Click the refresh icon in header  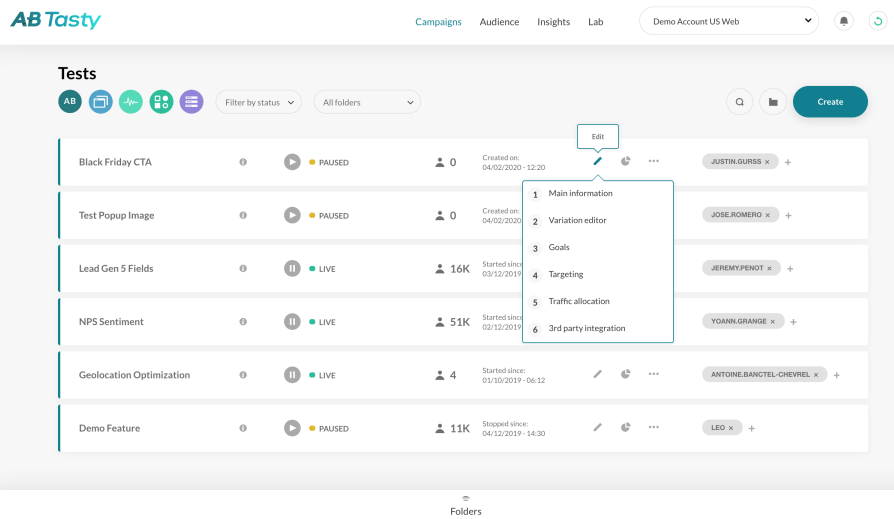click(878, 21)
